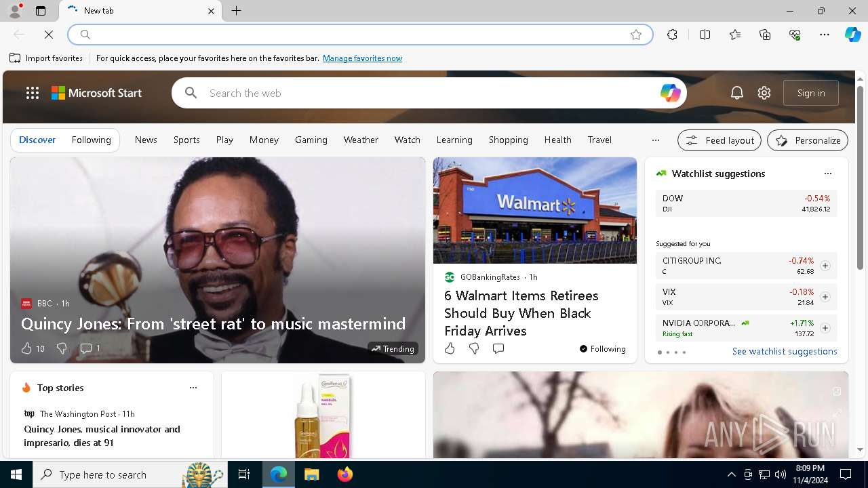868x488 pixels.
Task: Expand more feed categories ellipsis
Action: (x=655, y=140)
